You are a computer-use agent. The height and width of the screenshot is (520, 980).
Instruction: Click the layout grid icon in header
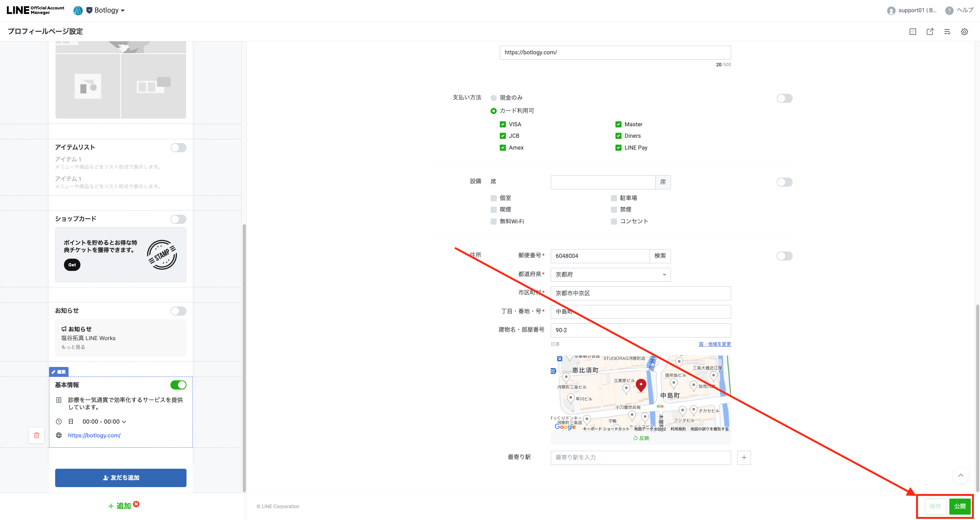coord(913,32)
